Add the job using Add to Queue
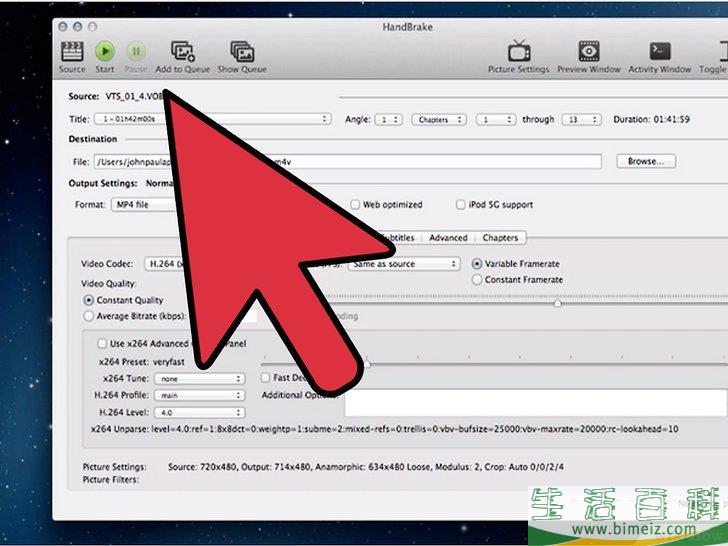The width and height of the screenshot is (728, 546). 183,51
